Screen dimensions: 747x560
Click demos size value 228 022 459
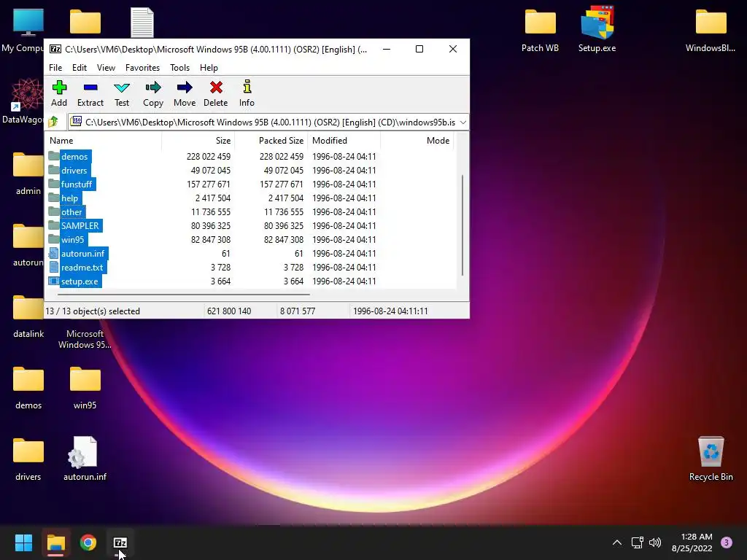208,156
